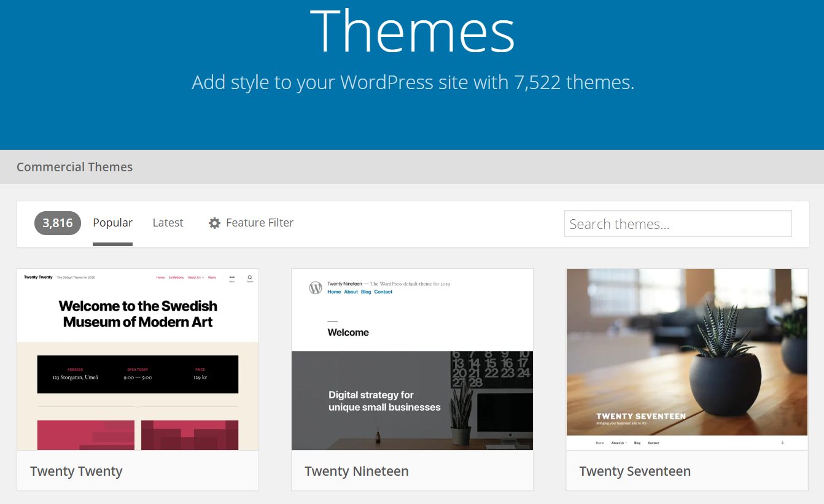Click the 3,816 theme count badge
The height and width of the screenshot is (504, 824).
tap(58, 223)
